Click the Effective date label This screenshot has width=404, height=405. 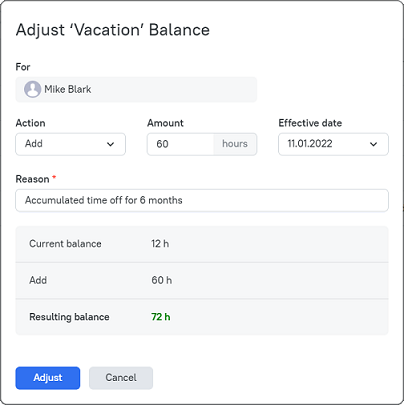(x=310, y=123)
